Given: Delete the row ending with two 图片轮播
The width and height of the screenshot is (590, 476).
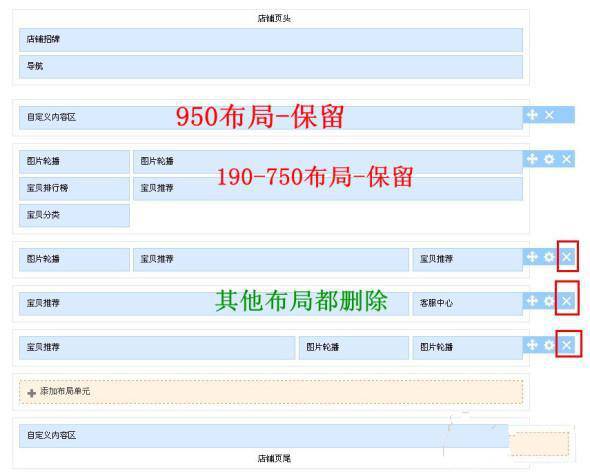Looking at the screenshot, I should [567, 345].
